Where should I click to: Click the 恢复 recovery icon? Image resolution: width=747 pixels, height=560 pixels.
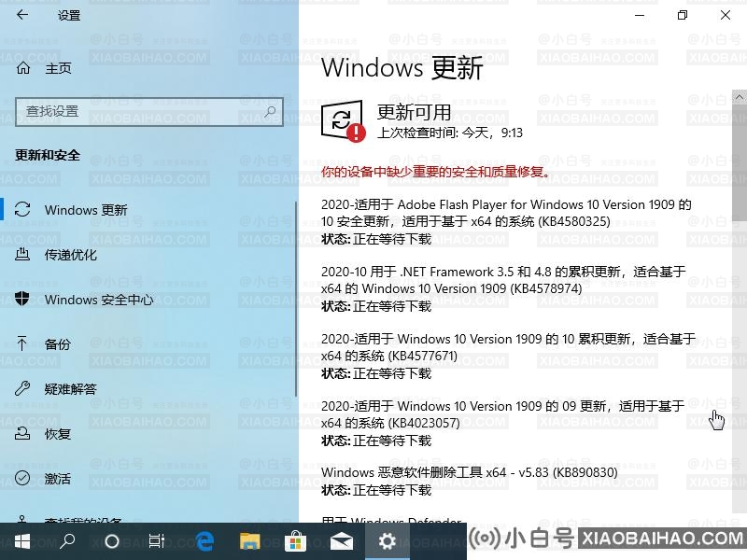point(22,433)
